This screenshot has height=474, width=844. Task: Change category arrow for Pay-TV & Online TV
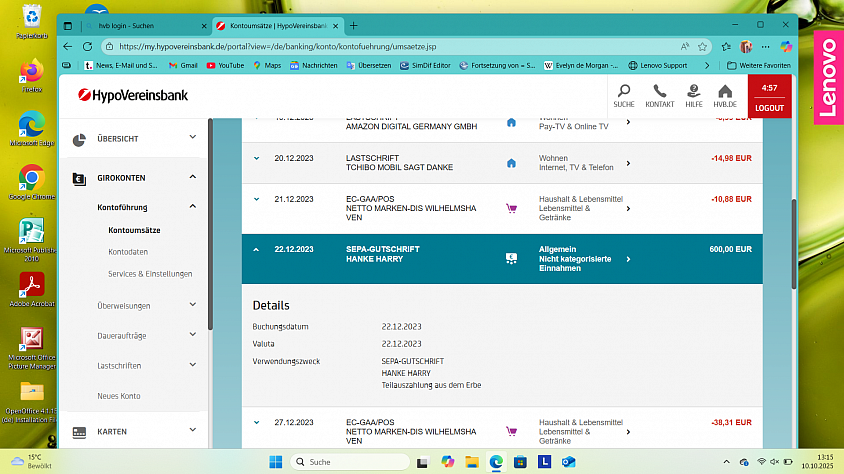628,122
